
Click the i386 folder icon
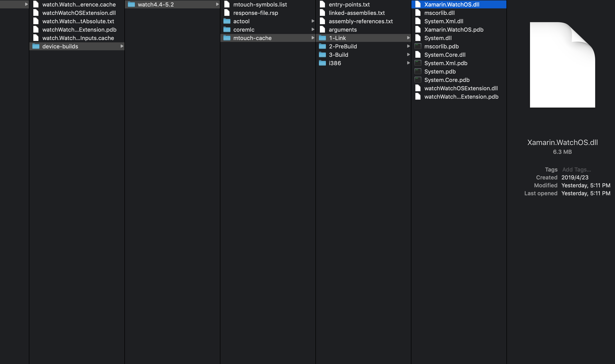coord(322,63)
